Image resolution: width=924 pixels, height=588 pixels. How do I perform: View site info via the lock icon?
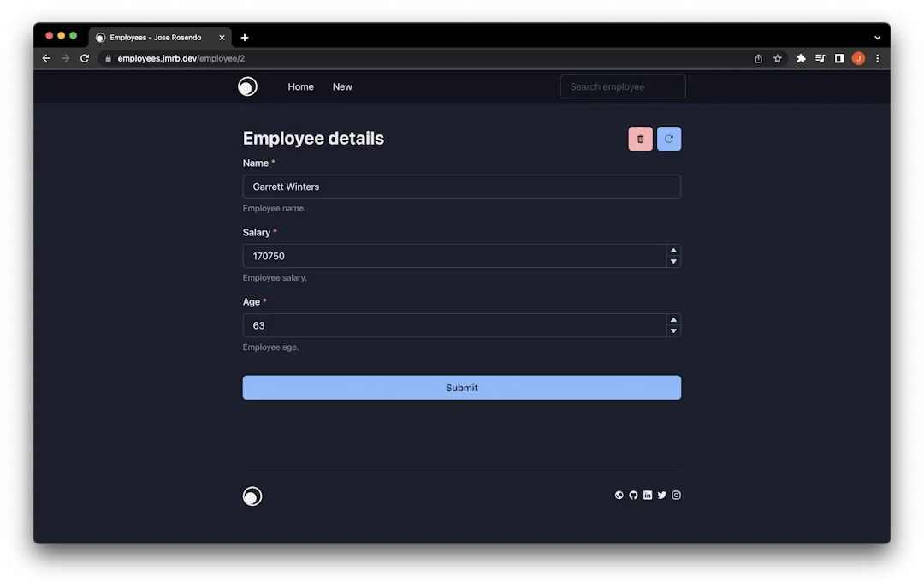pos(108,58)
